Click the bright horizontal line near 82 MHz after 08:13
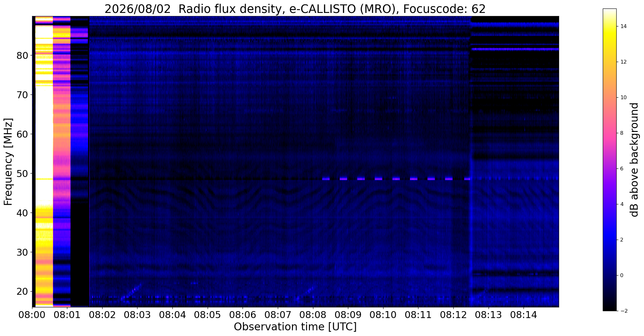This screenshot has height=336, width=644. [x=515, y=49]
